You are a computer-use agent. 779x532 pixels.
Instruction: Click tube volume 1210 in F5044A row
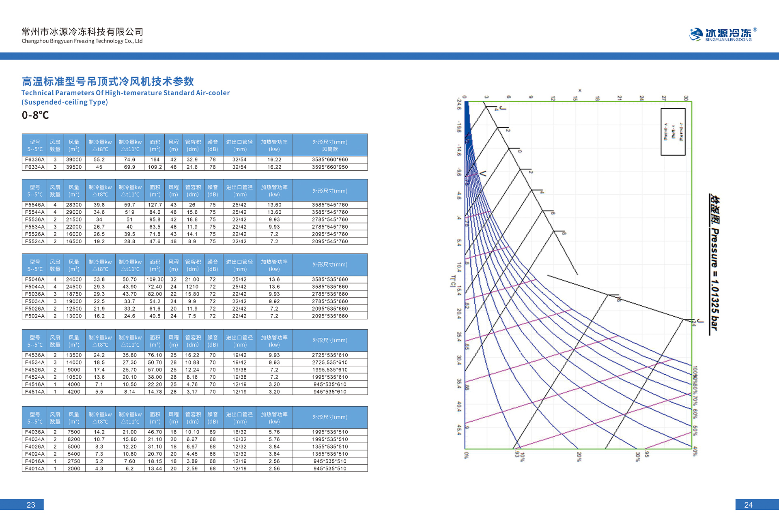(x=192, y=287)
